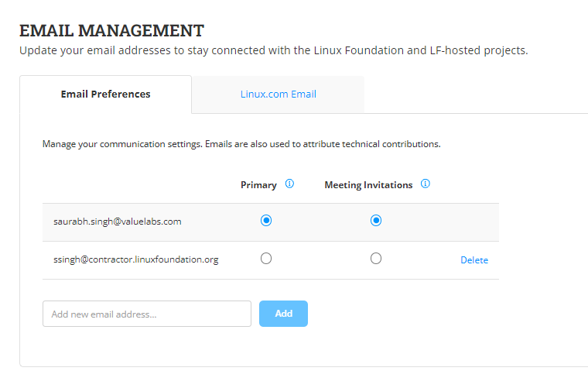Image resolution: width=588 pixels, height=371 pixels.
Task: Click the Primary column header label
Action: pyautogui.click(x=258, y=185)
